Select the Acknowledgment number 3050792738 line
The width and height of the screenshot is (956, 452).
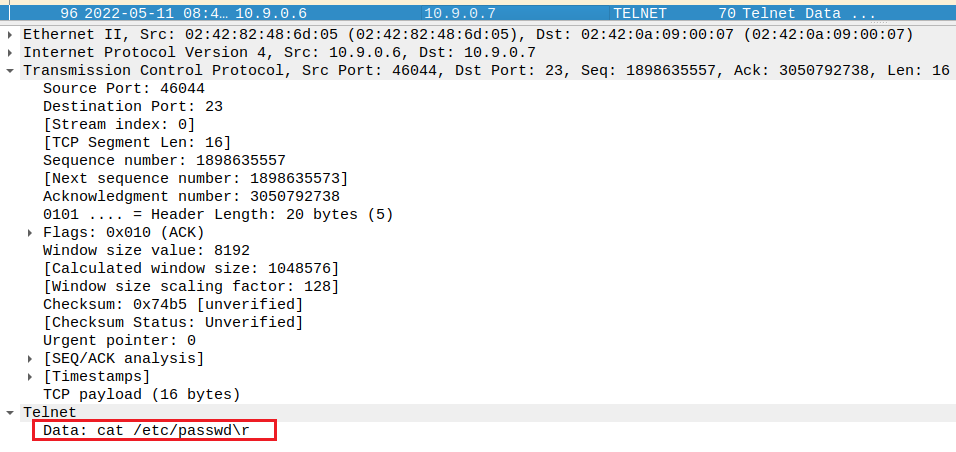tap(190, 196)
